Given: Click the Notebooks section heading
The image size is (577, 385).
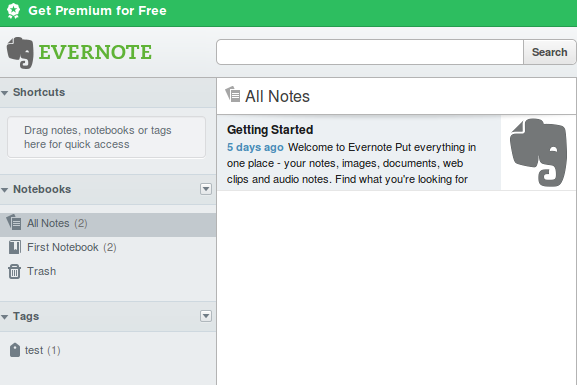Looking at the screenshot, I should pos(42,189).
